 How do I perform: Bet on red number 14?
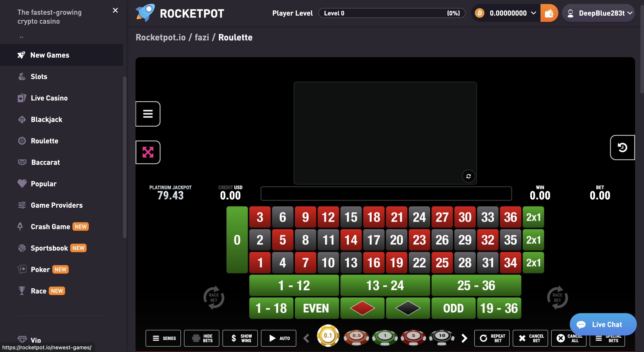(351, 240)
